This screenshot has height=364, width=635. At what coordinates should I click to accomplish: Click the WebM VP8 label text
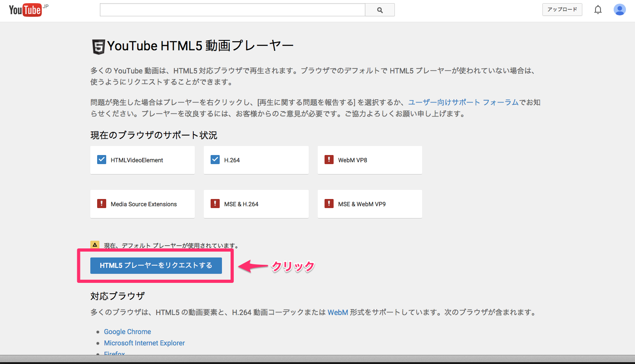point(353,160)
